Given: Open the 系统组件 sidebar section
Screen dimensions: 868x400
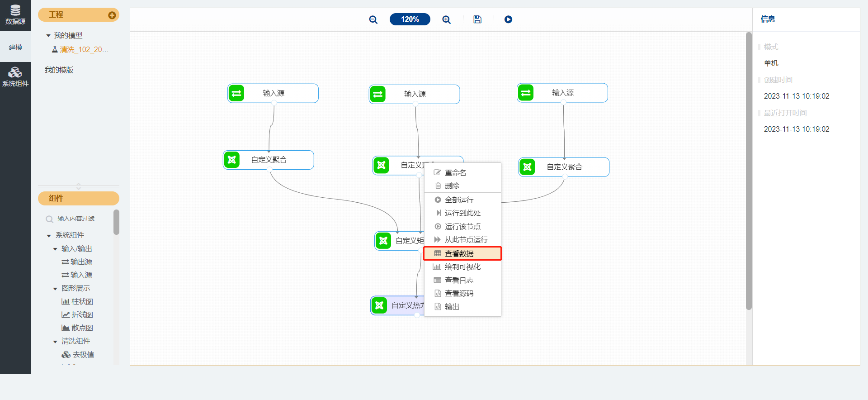Looking at the screenshot, I should (x=15, y=77).
